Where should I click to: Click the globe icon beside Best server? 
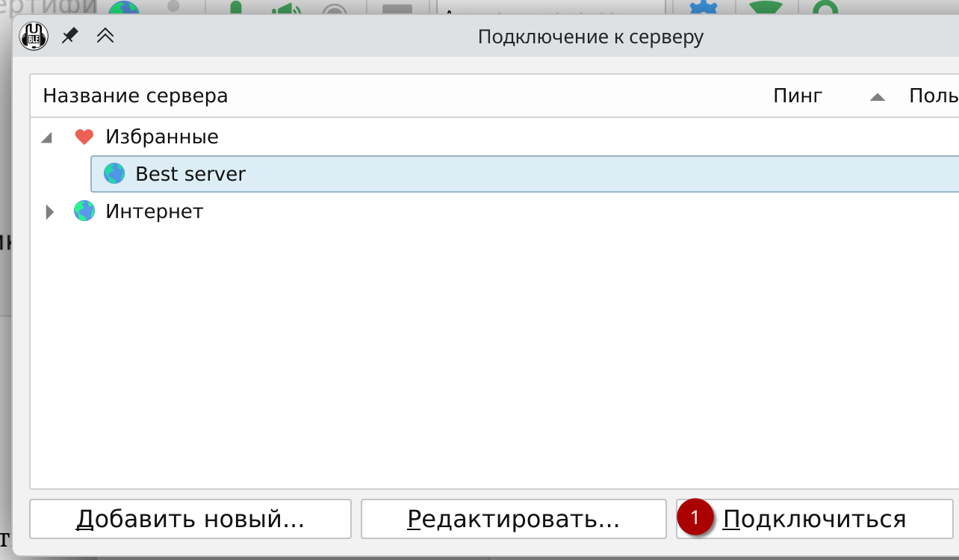114,173
